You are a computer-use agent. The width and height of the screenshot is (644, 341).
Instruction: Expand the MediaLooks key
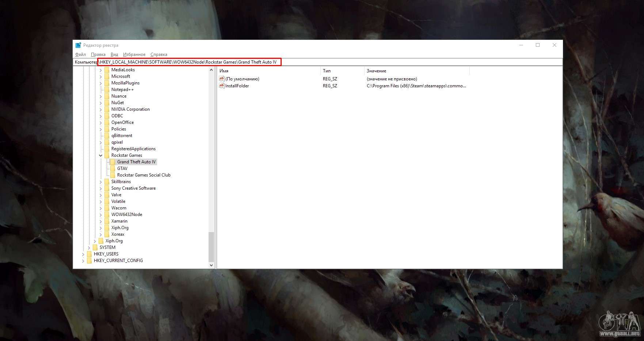(101, 70)
